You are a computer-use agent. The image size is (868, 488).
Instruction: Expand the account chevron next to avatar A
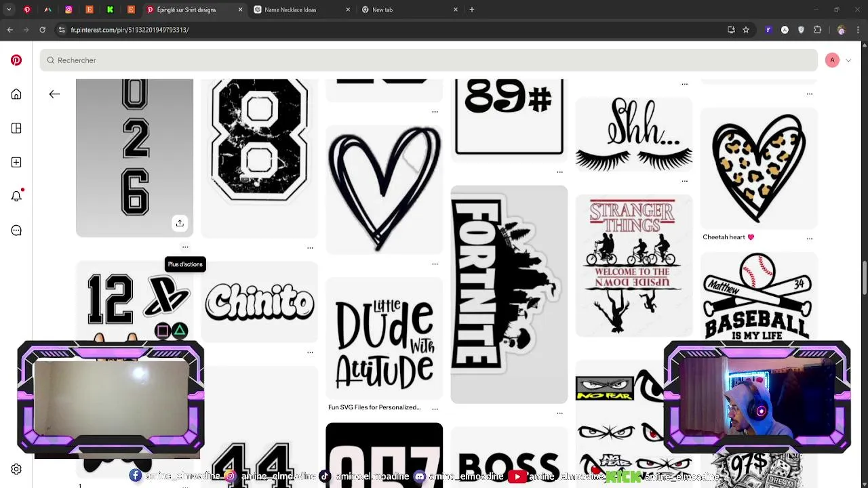point(848,60)
